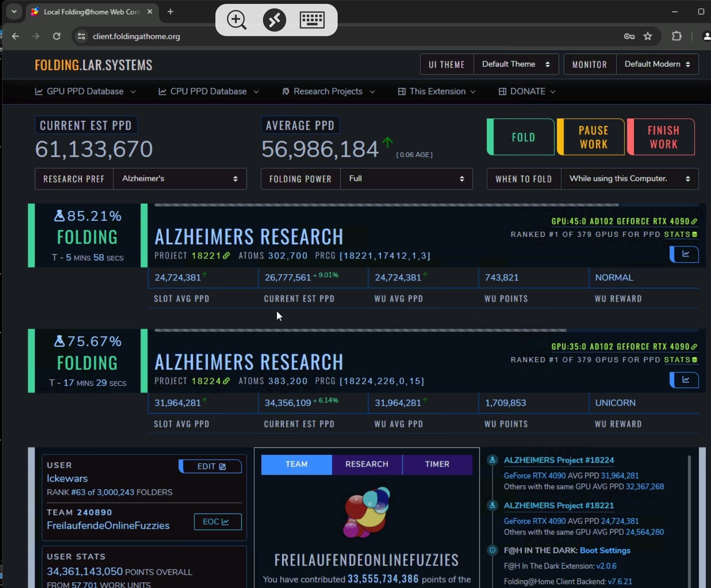Click the info icon next to F@H IN THE DARK
This screenshot has height=588, width=711.
pos(492,550)
